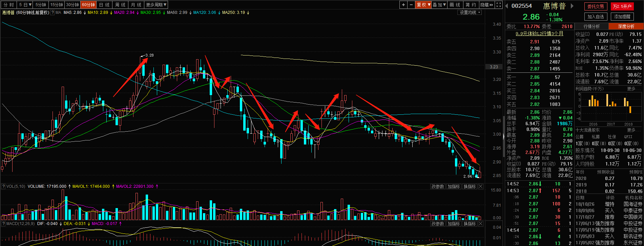
Task: Click the 14:53 trade tick row
Action: click(x=539, y=191)
